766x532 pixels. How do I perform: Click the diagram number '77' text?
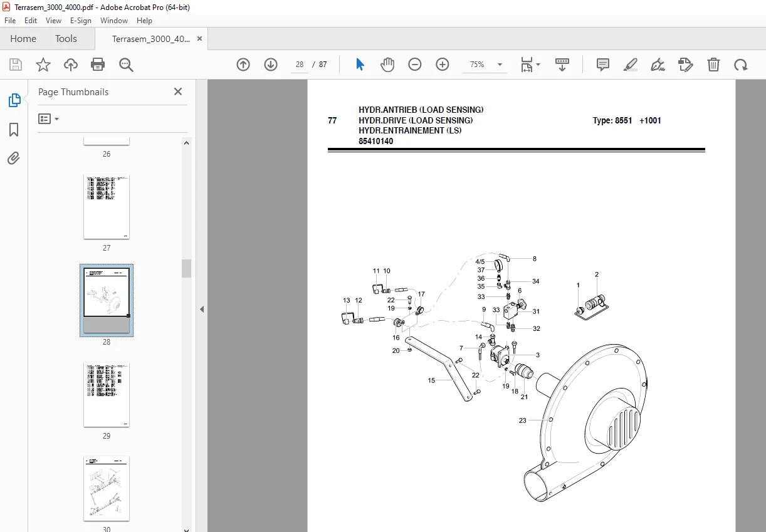point(332,120)
